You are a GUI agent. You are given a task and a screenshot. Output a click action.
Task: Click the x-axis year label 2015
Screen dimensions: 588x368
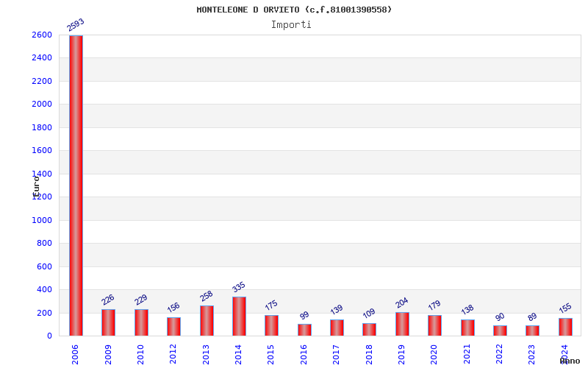coord(271,355)
